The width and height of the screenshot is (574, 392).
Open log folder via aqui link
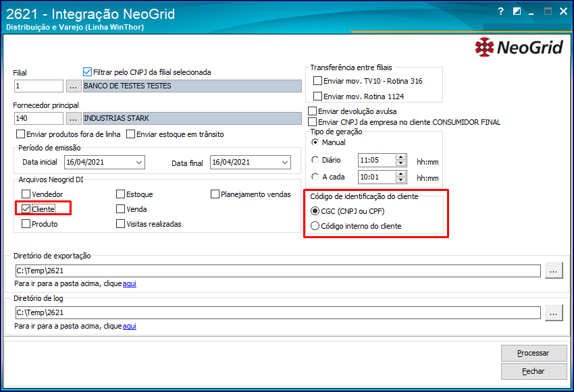pyautogui.click(x=129, y=326)
